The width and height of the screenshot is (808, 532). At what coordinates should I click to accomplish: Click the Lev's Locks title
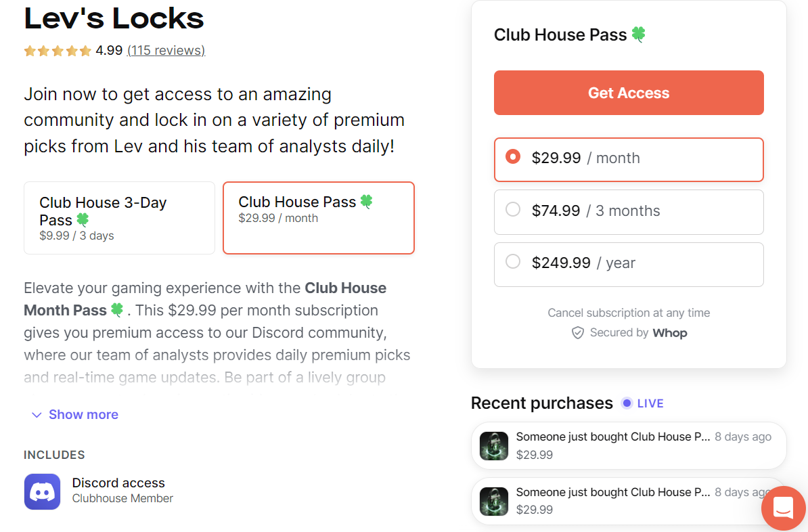coord(114,18)
